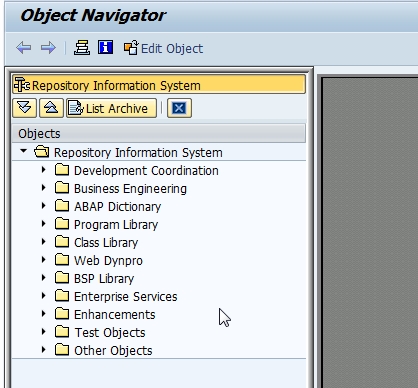This screenshot has height=388, width=418.
Task: Expand the Development Coordination node
Action: point(44,170)
